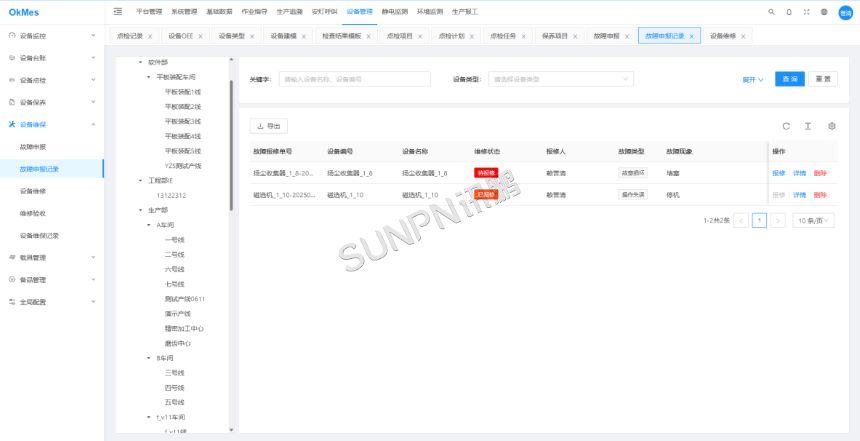Select 测试产线0611 in the tree

(x=185, y=299)
